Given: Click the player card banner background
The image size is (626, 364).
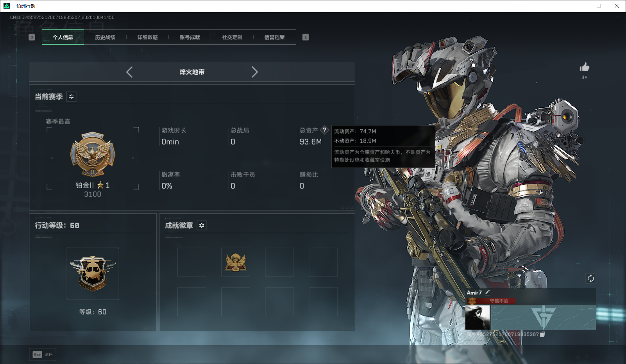Looking at the screenshot, I should tap(543, 318).
